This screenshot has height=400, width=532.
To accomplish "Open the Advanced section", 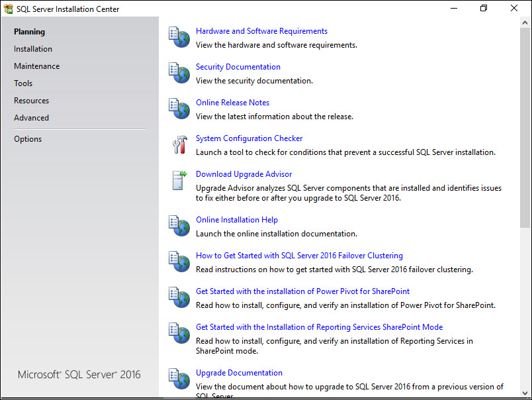I will (32, 118).
